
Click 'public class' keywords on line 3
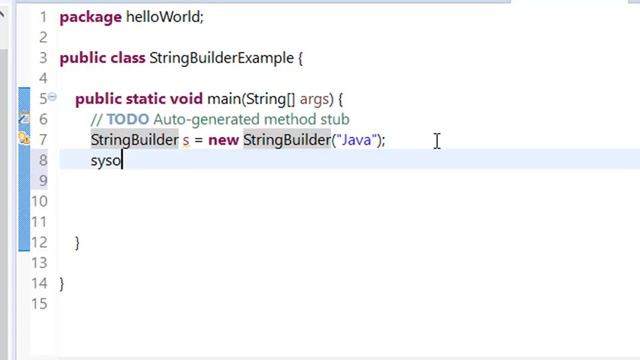click(102, 58)
